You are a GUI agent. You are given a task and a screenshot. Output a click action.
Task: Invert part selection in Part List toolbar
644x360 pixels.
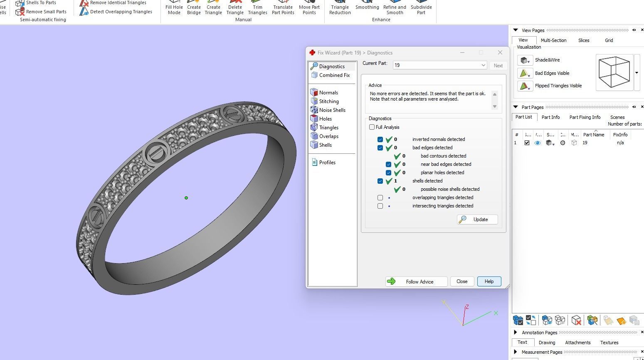[531, 320]
